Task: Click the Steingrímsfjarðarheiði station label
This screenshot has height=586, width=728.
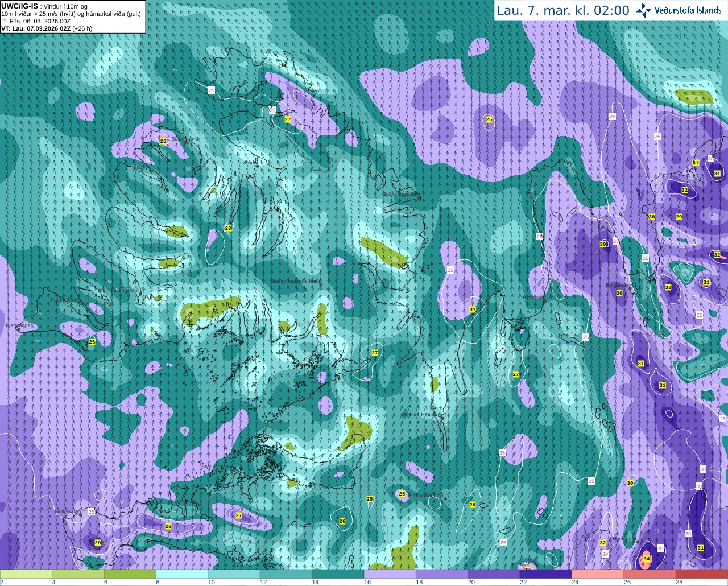Action: (295, 281)
